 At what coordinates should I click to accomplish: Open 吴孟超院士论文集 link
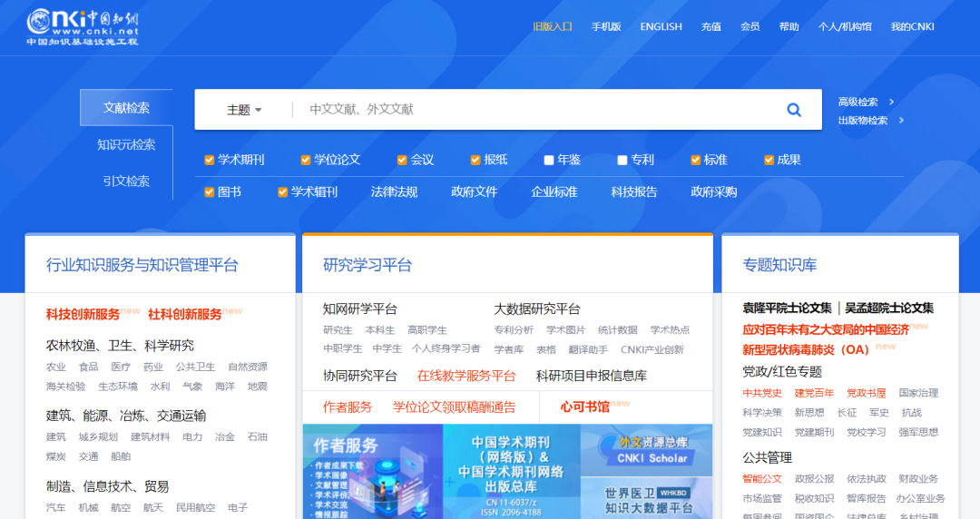click(889, 308)
